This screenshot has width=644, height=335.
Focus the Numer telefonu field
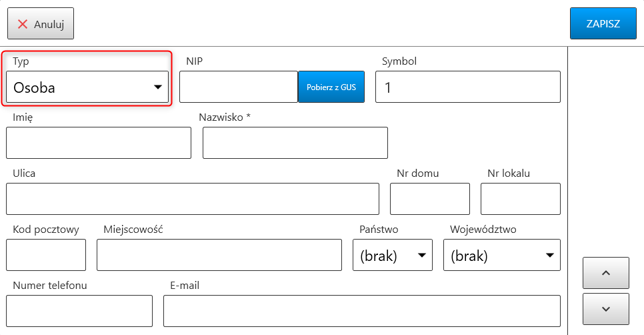pyautogui.click(x=79, y=311)
